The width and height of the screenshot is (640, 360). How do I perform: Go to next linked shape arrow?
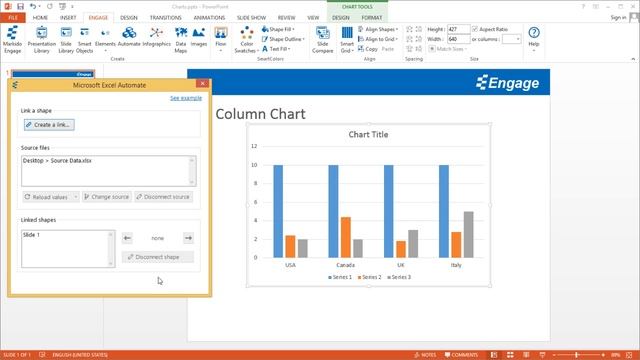point(188,238)
